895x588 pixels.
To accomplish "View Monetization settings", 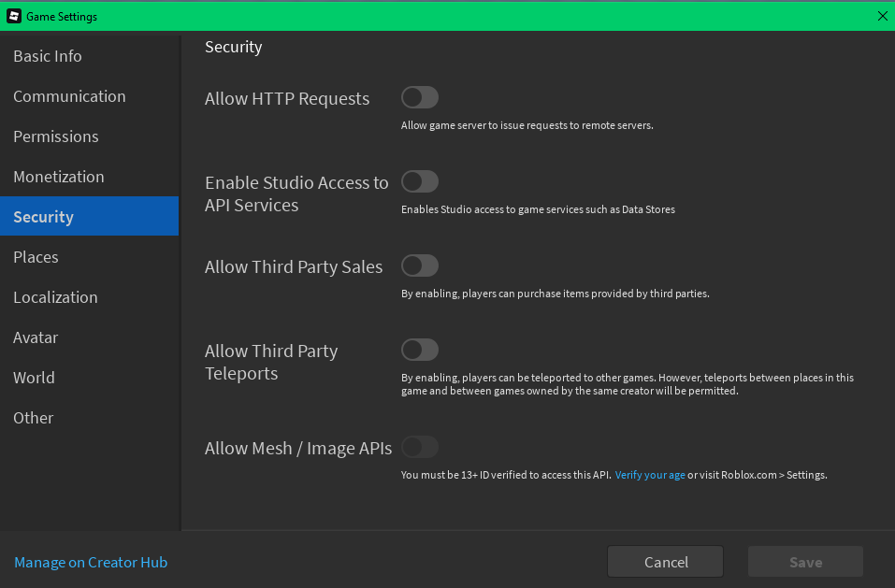I will pyautogui.click(x=59, y=177).
